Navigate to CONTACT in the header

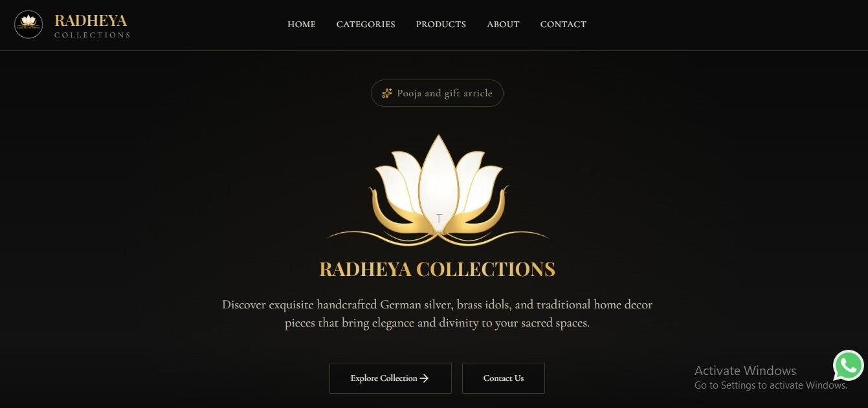(x=563, y=25)
